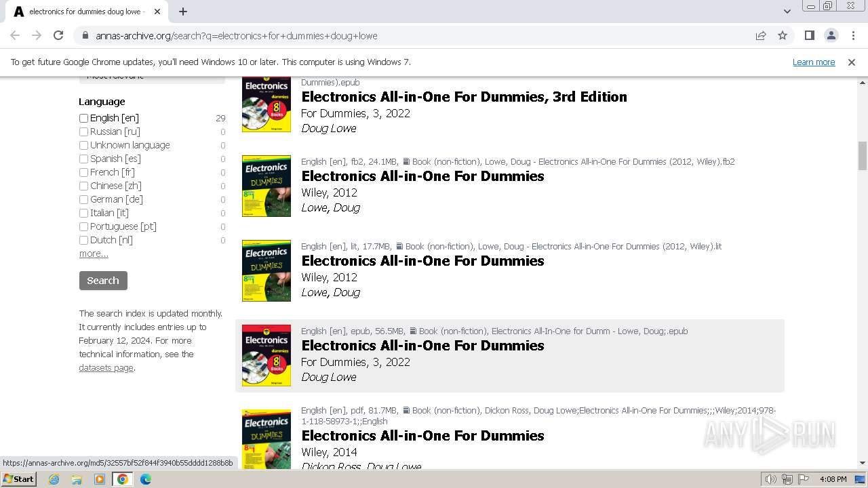
Task: Click the scrollbar down arrow
Action: (x=863, y=464)
